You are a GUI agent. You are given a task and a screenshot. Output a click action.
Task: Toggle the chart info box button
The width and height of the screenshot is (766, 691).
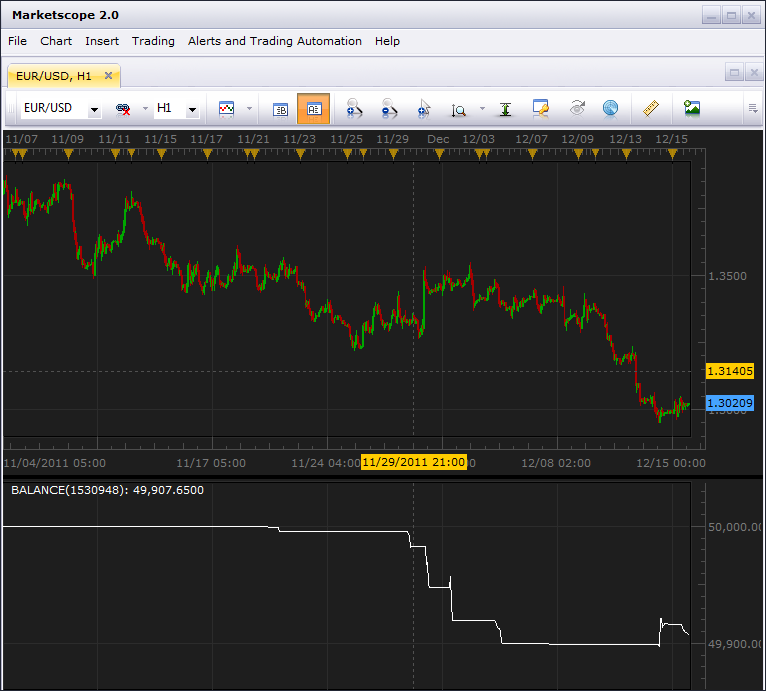pos(280,109)
